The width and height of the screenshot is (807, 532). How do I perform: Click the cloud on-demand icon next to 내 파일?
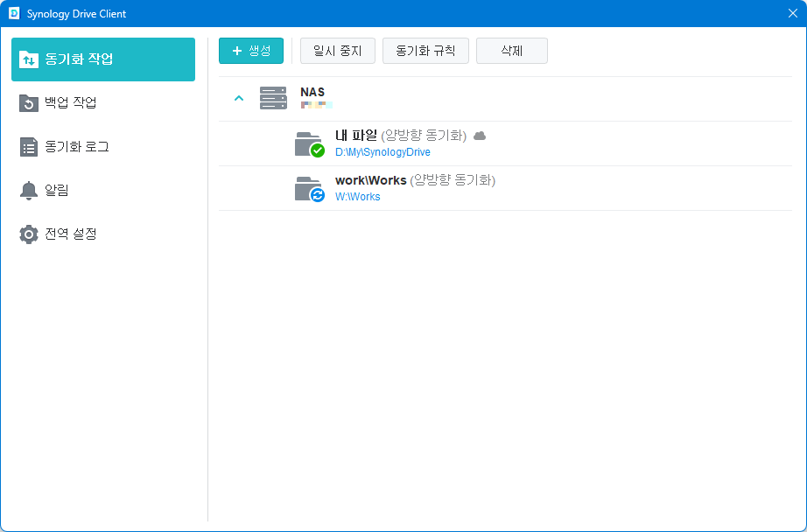480,136
